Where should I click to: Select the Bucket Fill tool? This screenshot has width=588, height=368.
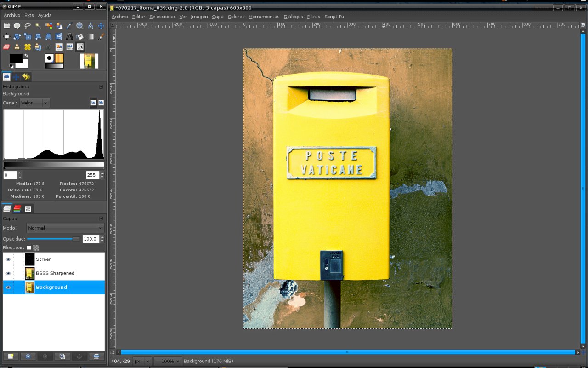point(80,36)
